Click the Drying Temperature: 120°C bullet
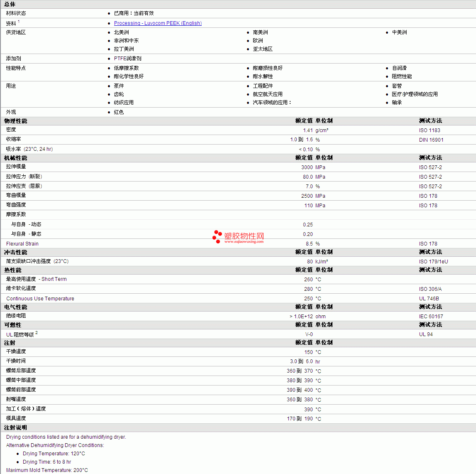This screenshot has height=474, width=476. pos(54,454)
